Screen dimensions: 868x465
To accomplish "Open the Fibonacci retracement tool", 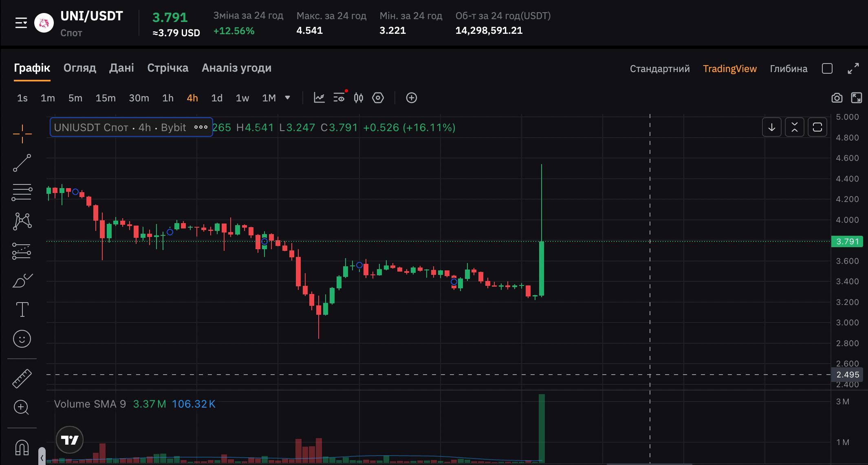I will (x=22, y=192).
